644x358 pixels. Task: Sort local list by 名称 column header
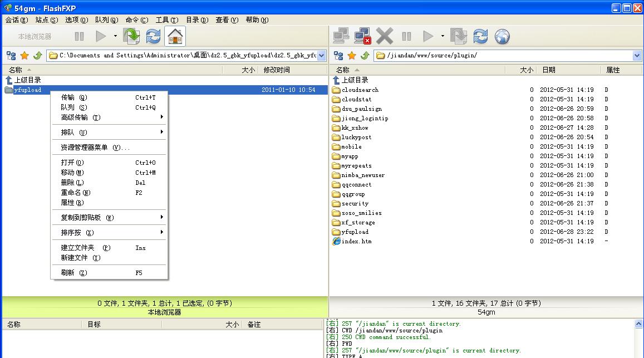coord(112,70)
